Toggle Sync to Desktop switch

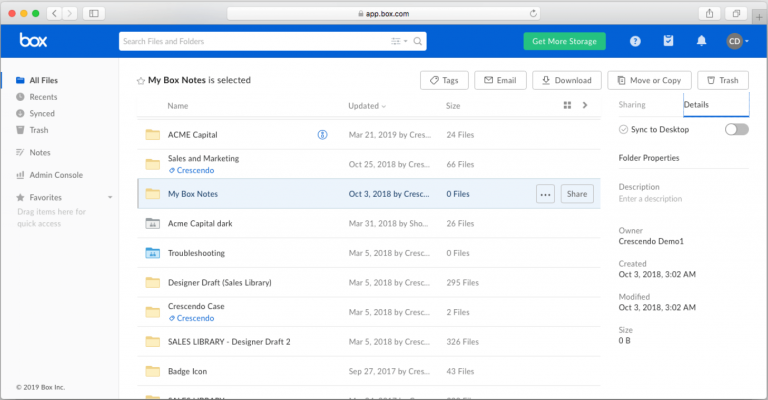coord(736,129)
